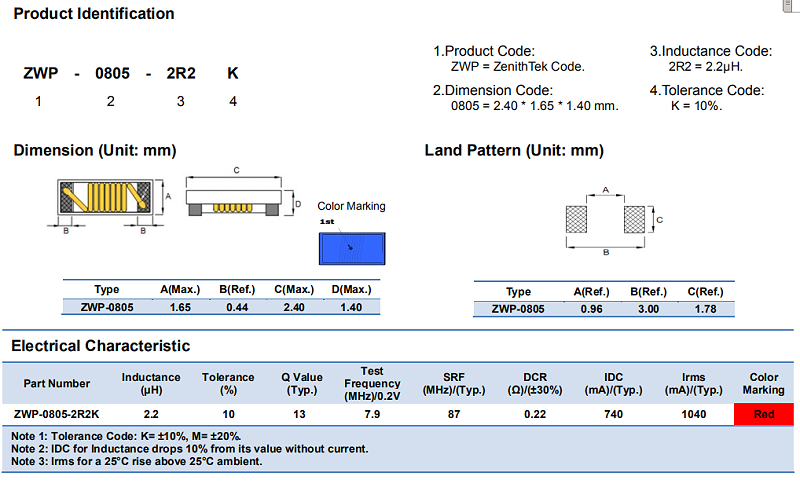Image resolution: width=800 pixels, height=491 pixels.
Task: Click the 1040 Irms value
Action: 694,414
